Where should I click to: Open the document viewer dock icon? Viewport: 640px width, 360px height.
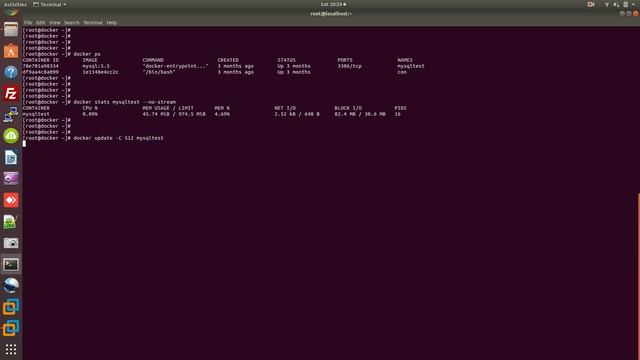11,157
